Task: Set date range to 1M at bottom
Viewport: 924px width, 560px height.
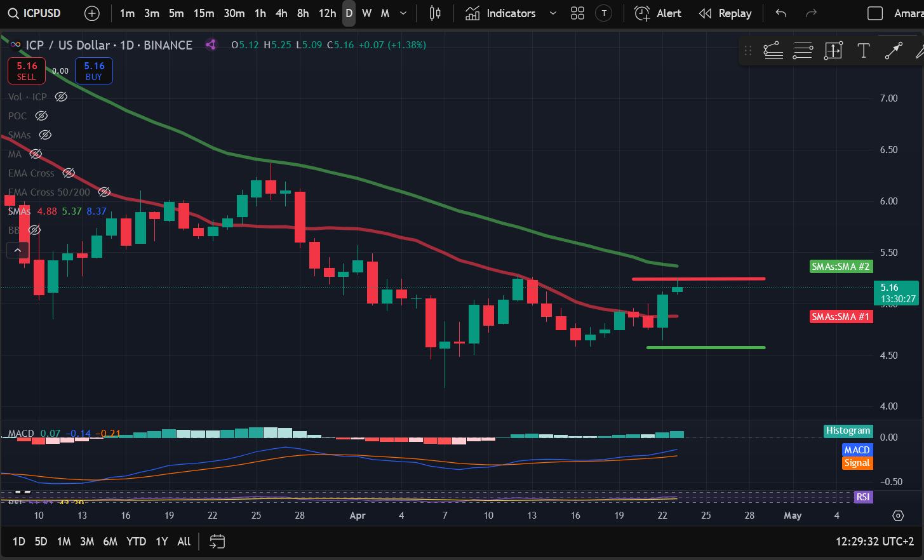Action: click(64, 542)
